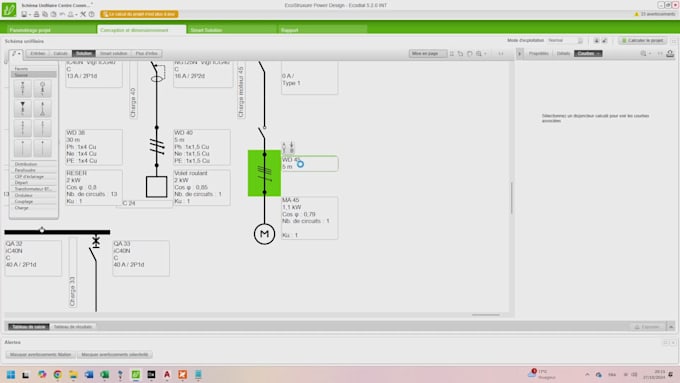Click the pan hand icon in diagram toolbar

click(470, 54)
